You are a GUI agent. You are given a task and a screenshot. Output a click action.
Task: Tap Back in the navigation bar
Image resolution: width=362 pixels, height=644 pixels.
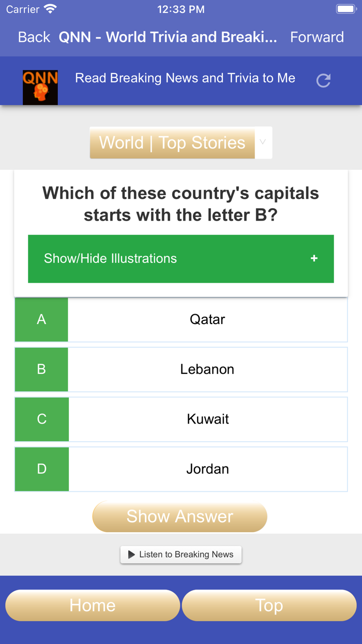pos(33,37)
